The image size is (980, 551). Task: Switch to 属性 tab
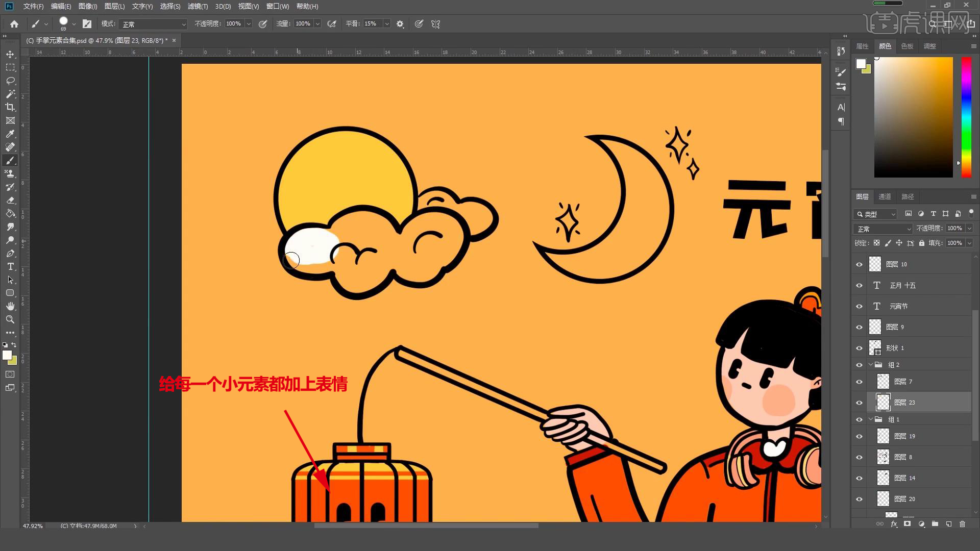point(863,46)
